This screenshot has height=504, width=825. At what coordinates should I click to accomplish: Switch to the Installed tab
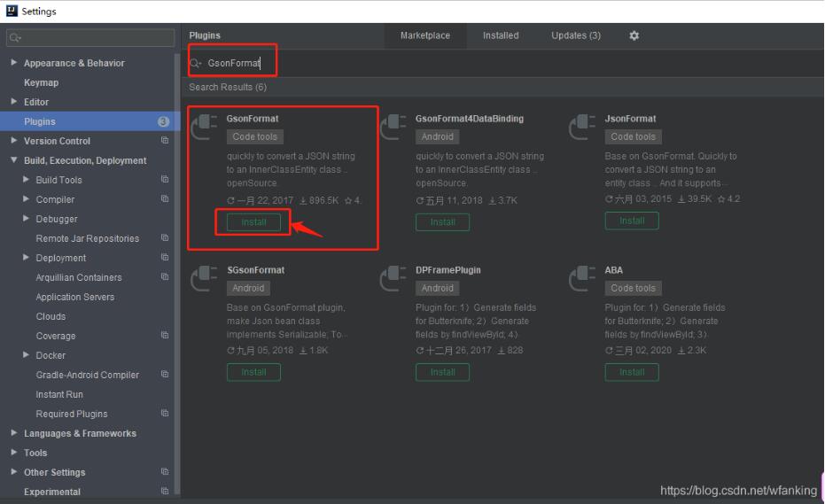(x=501, y=35)
